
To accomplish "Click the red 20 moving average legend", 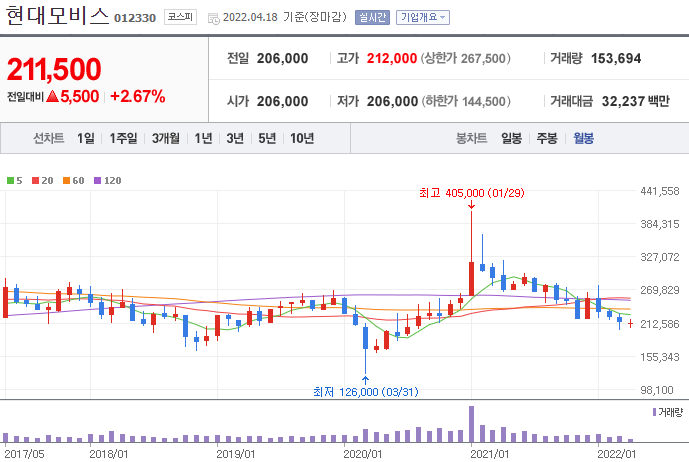I will 43,181.
